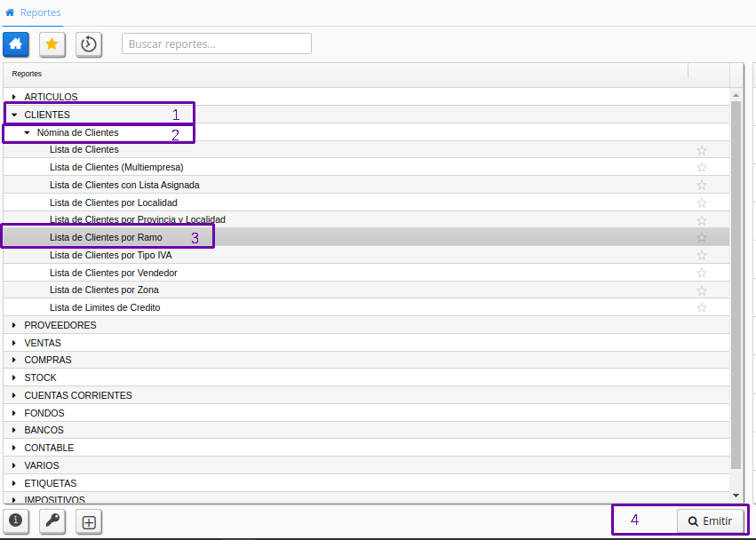The width and height of the screenshot is (756, 540).
Task: Select Lista de Limites de Credito
Action: tap(105, 307)
